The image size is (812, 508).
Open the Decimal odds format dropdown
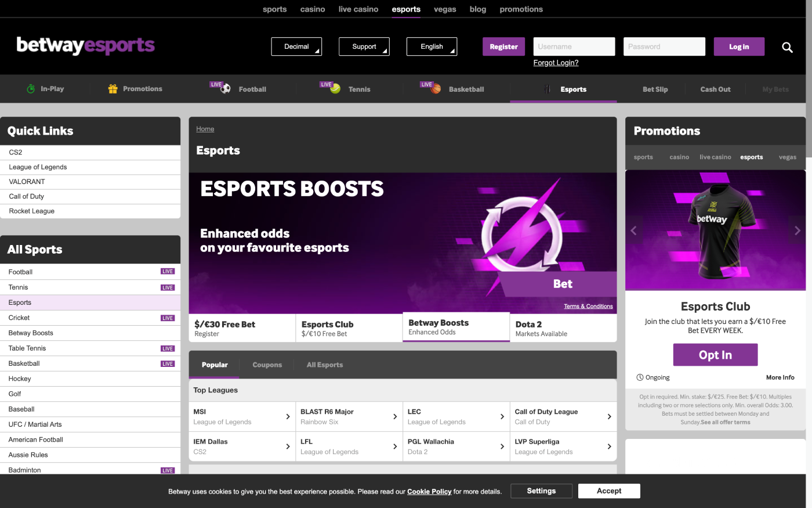pyautogui.click(x=296, y=46)
